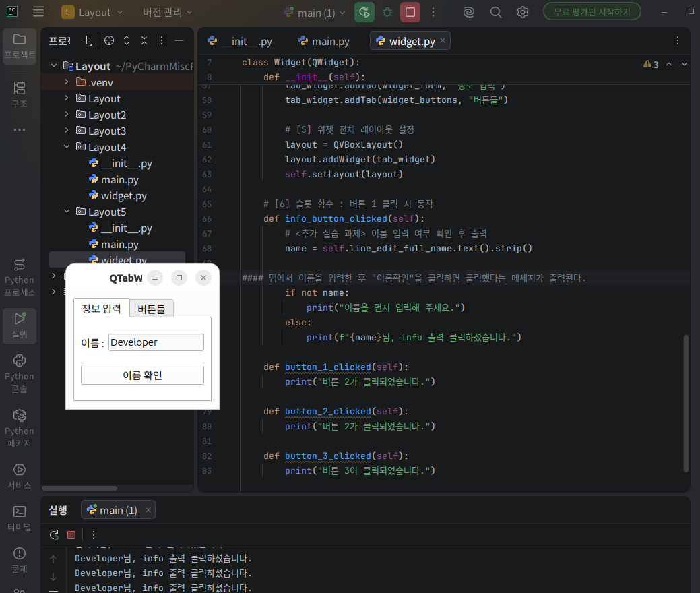Click the debug bug icon in toolbar
700x593 pixels.
coord(387,12)
